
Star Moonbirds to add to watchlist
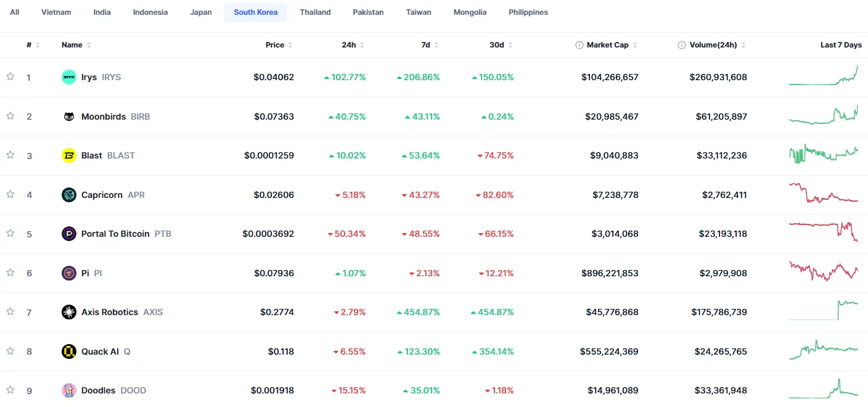[10, 116]
